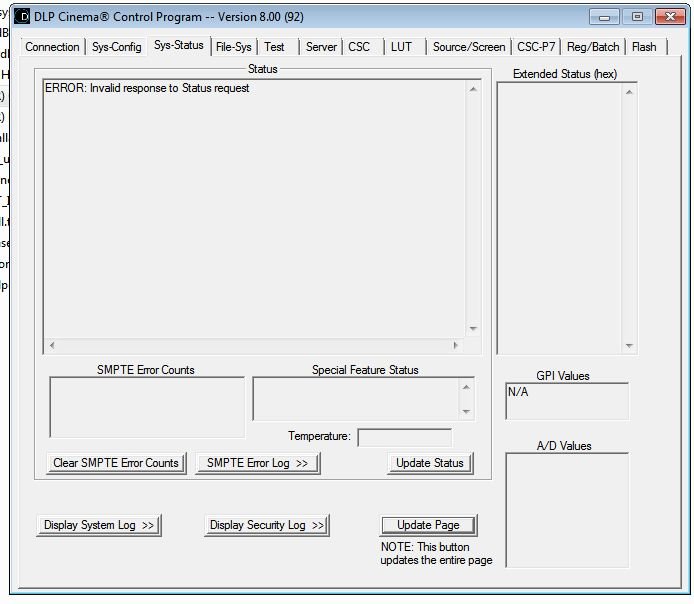The width and height of the screenshot is (694, 604).
Task: Click the Status box down scroll arrow
Action: (473, 329)
